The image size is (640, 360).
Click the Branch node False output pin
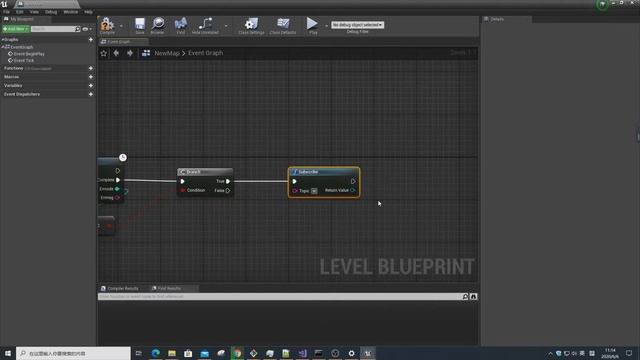[228, 191]
